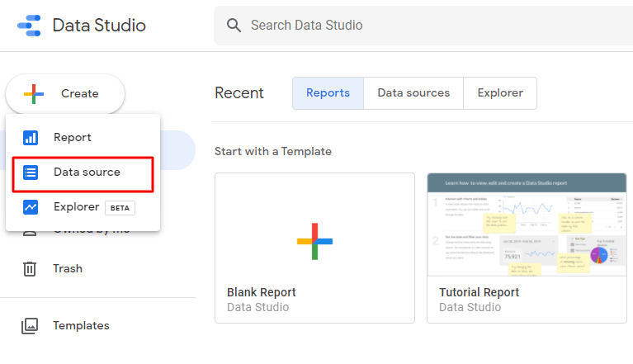Click Data Studio subtitle under Tutorial Report
Screen dimensions: 633x364
click(x=470, y=308)
